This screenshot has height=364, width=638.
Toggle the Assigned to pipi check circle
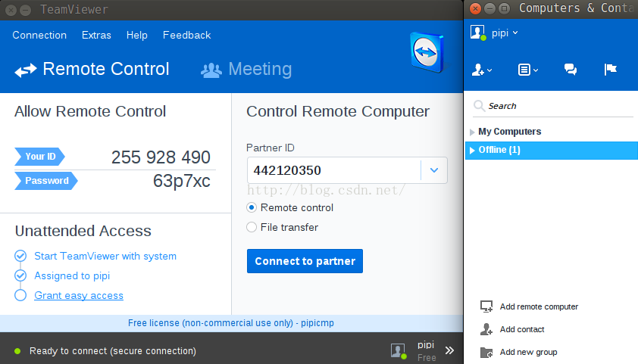point(20,276)
